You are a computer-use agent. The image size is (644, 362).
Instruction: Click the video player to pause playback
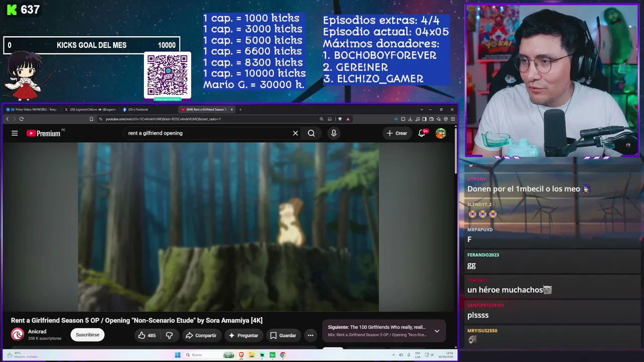(x=228, y=227)
